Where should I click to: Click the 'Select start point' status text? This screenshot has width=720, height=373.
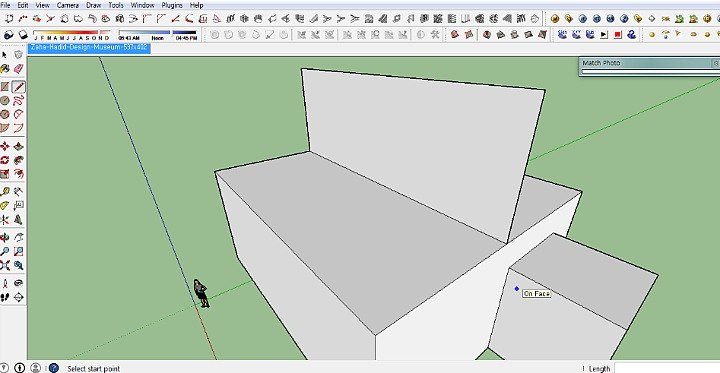coord(93,368)
